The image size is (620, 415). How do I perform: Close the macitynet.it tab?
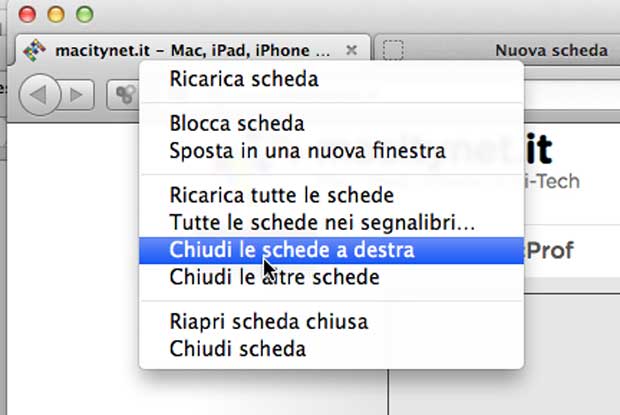351,49
